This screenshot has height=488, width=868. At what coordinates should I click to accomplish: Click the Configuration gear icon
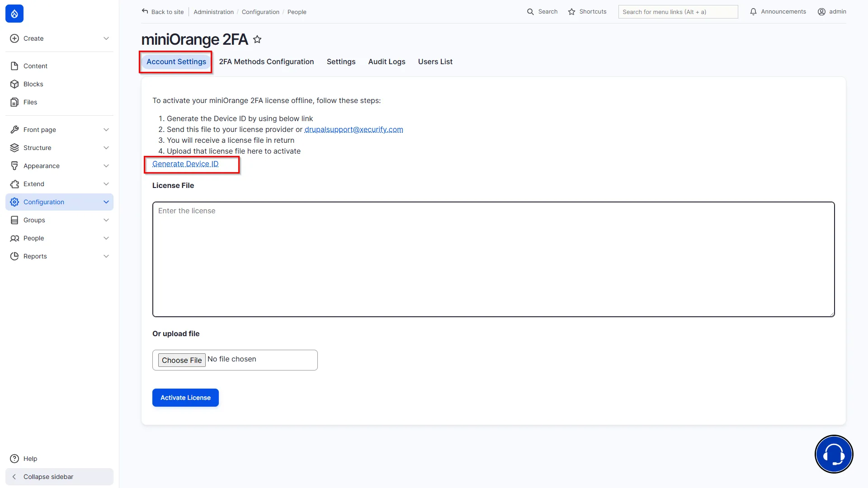point(14,202)
